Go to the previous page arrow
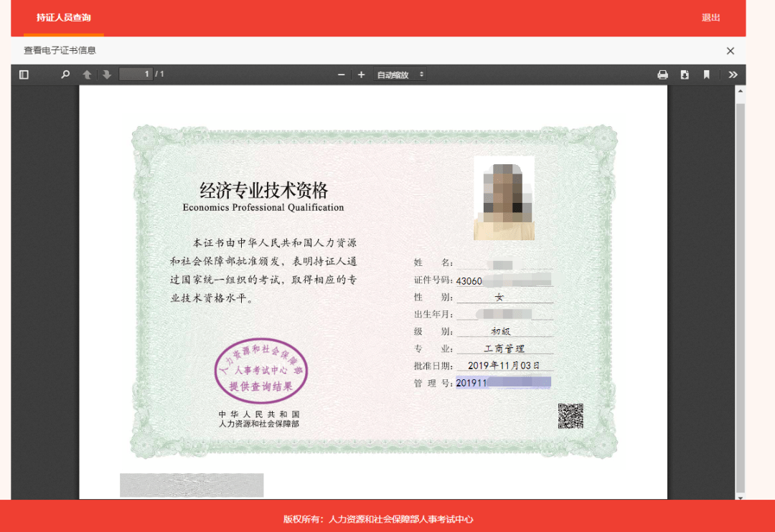The height and width of the screenshot is (532, 775). 87,74
